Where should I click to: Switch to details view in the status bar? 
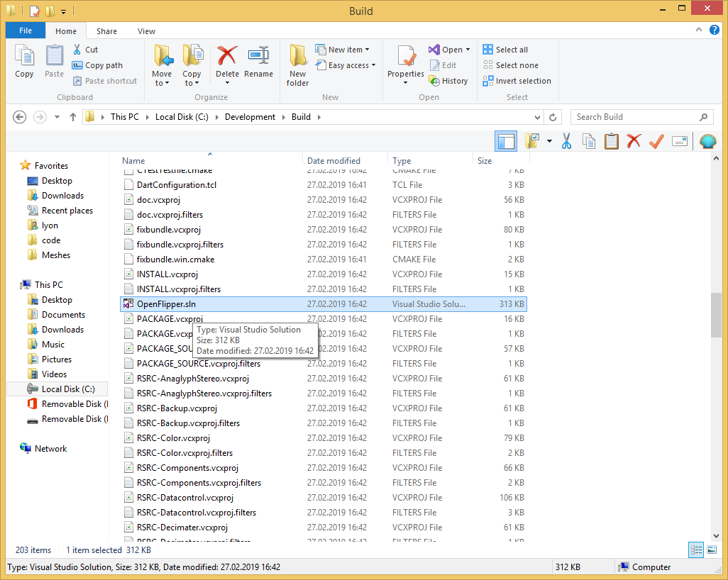695,550
